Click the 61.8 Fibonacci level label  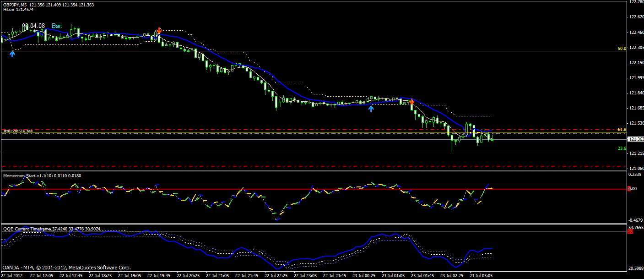622,130
